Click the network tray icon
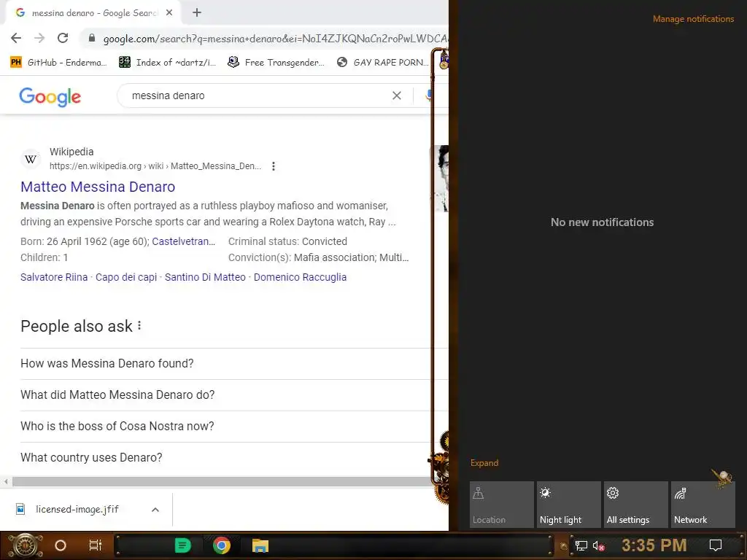 pos(581,545)
